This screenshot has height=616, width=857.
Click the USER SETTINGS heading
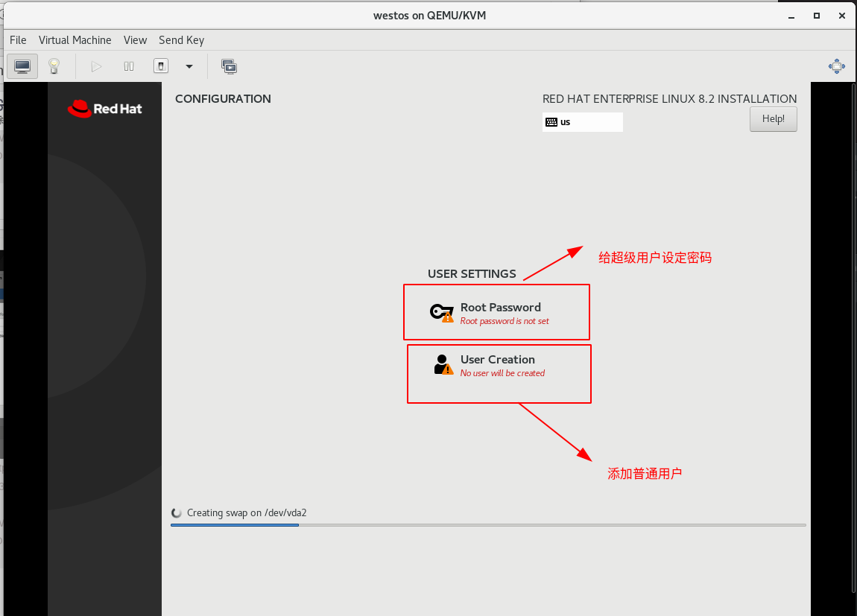(x=472, y=273)
